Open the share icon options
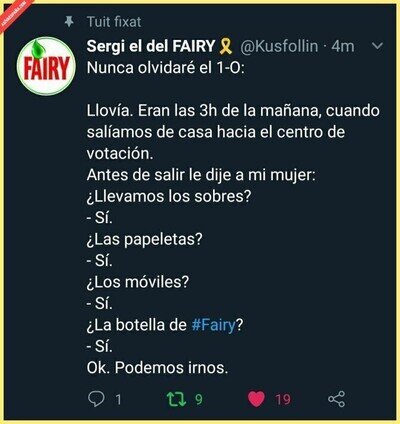The height and width of the screenshot is (424, 400). pyautogui.click(x=336, y=399)
